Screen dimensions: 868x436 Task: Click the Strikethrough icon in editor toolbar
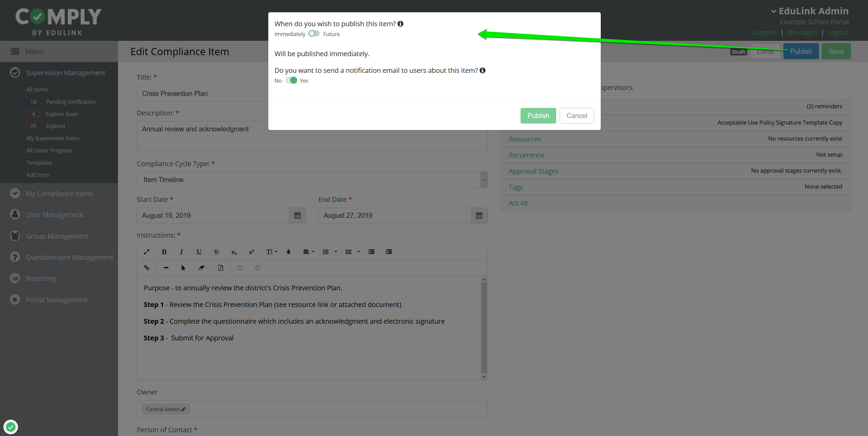216,252
